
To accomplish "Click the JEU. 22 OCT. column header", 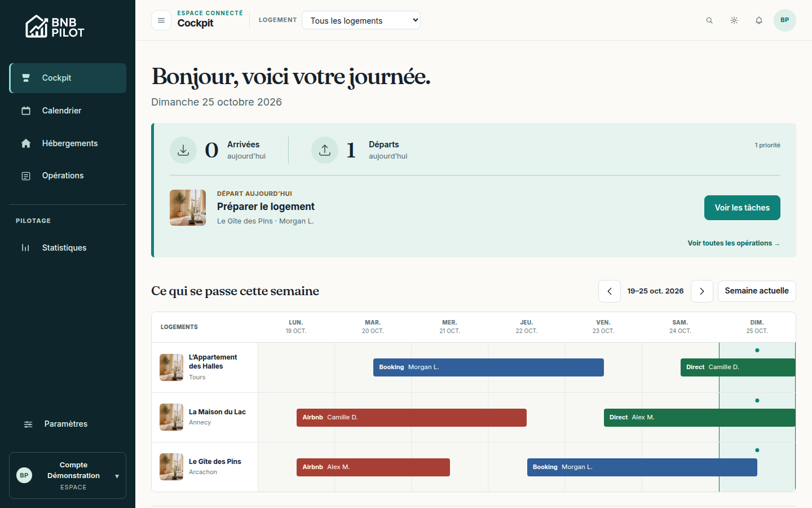I will [x=526, y=327].
